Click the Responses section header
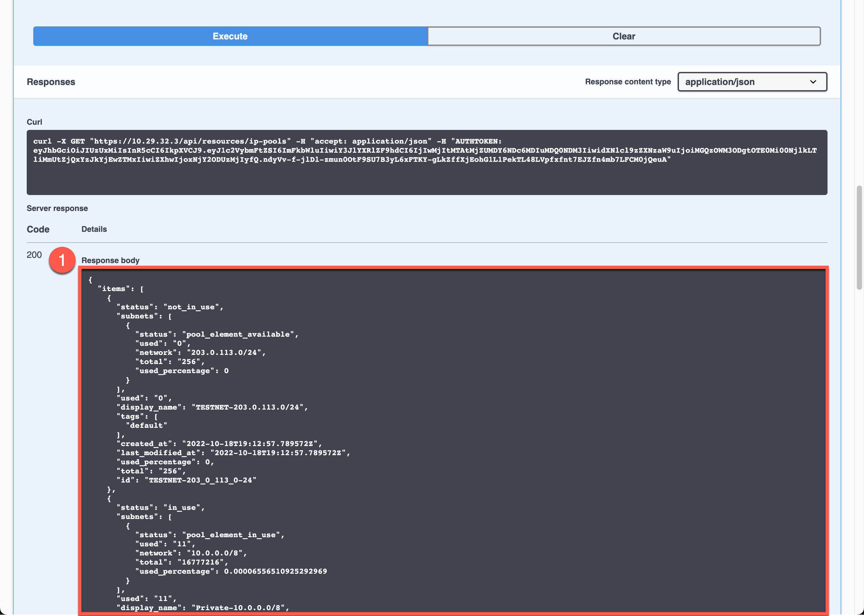Viewport: 864px width, 616px height. [51, 81]
